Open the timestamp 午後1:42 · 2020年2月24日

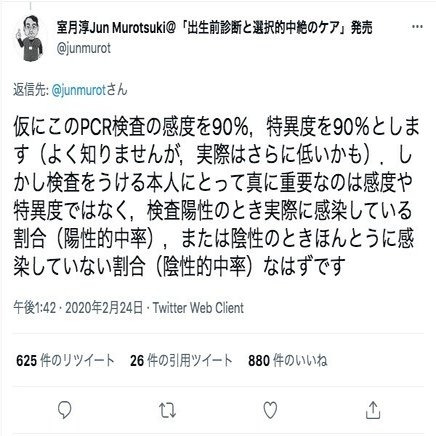click(x=78, y=307)
